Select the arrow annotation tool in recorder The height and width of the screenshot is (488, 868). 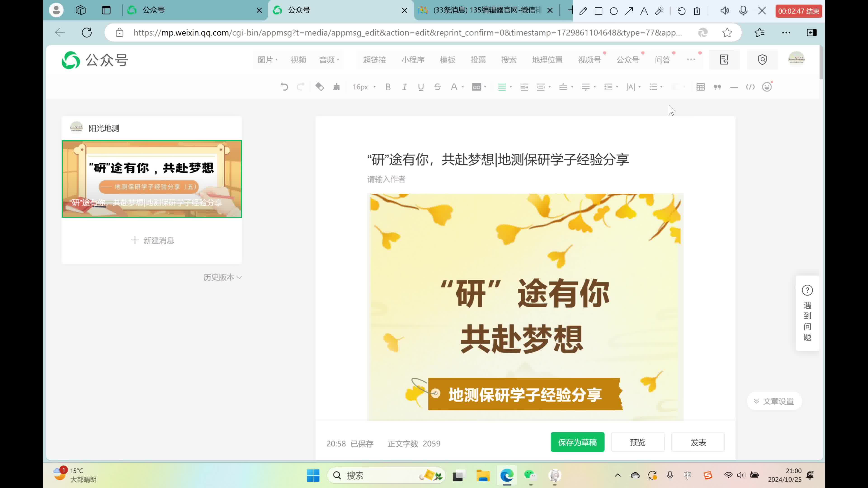[x=629, y=11]
